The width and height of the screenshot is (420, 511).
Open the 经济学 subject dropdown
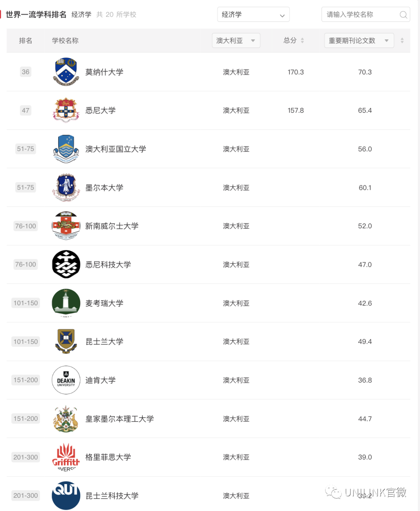tap(254, 15)
